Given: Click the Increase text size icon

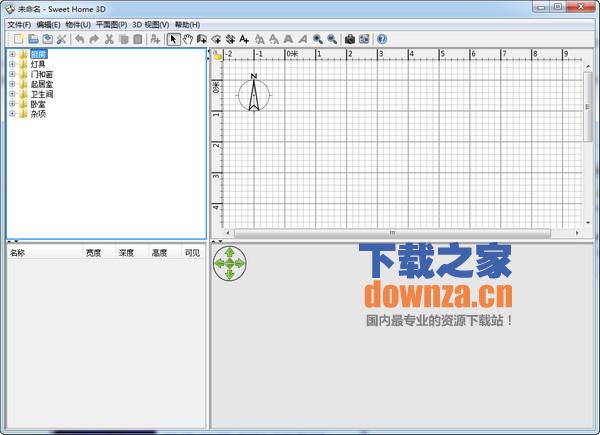Looking at the screenshot, I should (259, 39).
